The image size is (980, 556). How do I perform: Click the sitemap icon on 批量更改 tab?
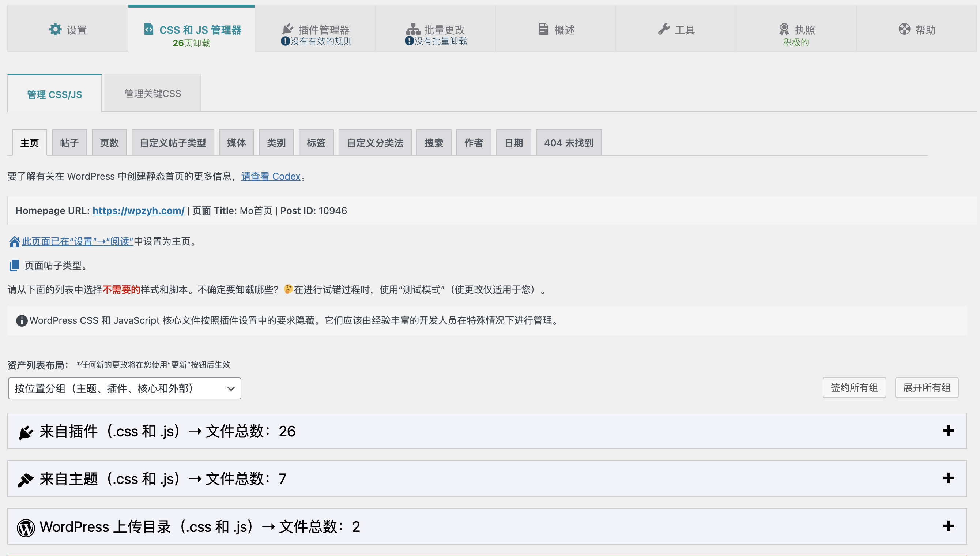point(412,29)
